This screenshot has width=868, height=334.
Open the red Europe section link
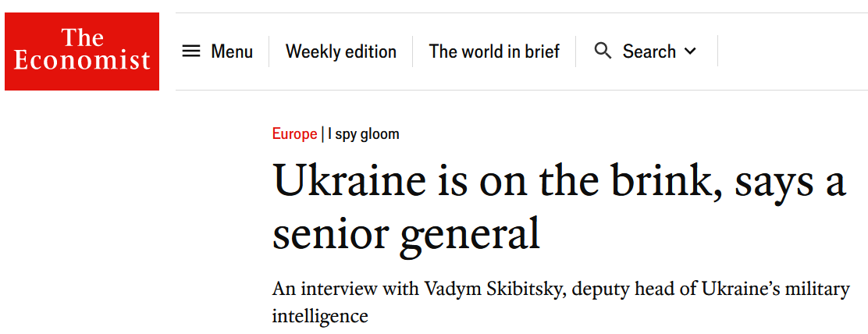pyautogui.click(x=294, y=134)
